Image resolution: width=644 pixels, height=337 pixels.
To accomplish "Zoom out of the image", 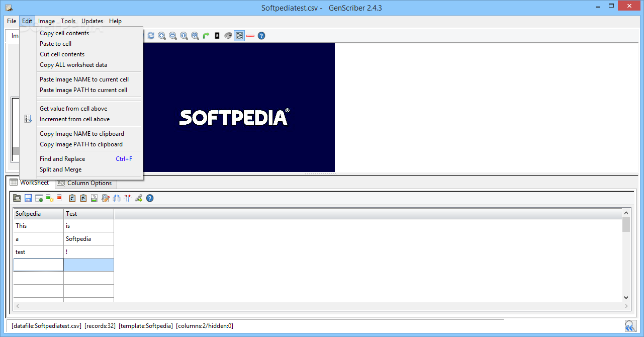I will tap(173, 36).
